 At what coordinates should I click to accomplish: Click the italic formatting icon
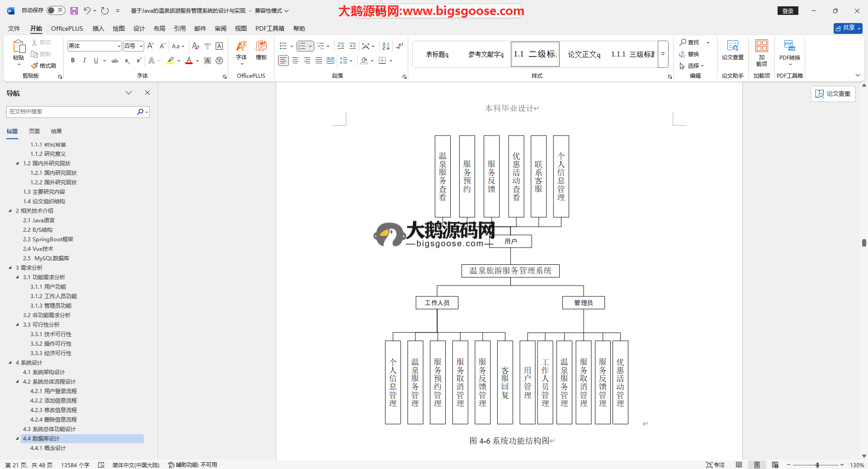pos(84,61)
